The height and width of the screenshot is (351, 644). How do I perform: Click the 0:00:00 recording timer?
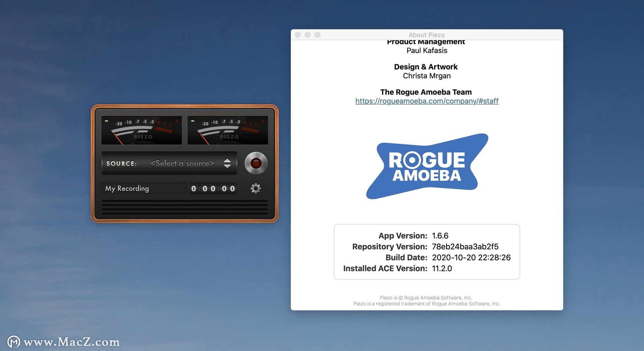(213, 189)
